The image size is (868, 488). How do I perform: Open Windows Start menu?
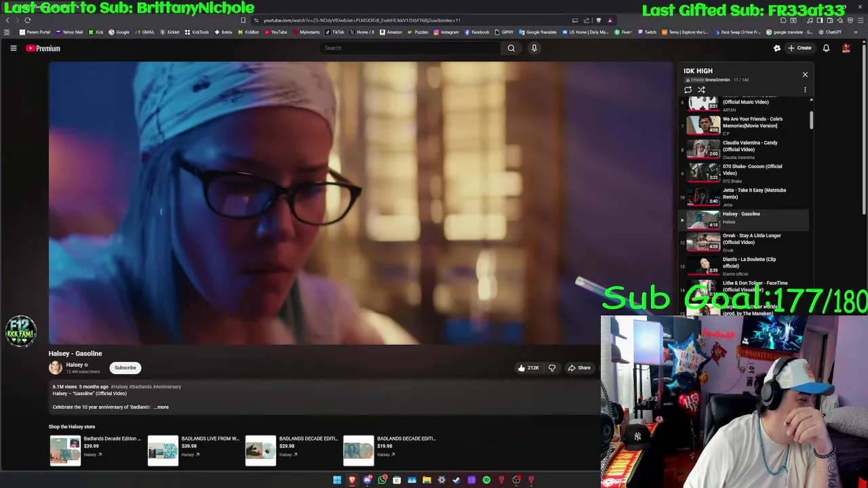click(x=337, y=480)
